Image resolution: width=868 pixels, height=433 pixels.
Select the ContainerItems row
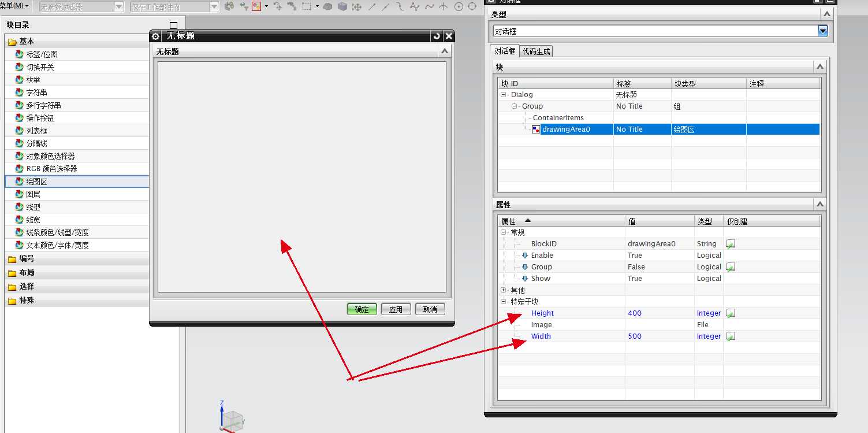tap(659, 117)
